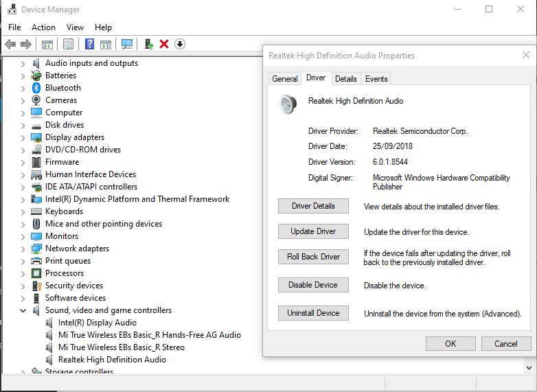Select Mi True Wireless EBs Basic_R Hands-Free AG Audio

[149, 335]
